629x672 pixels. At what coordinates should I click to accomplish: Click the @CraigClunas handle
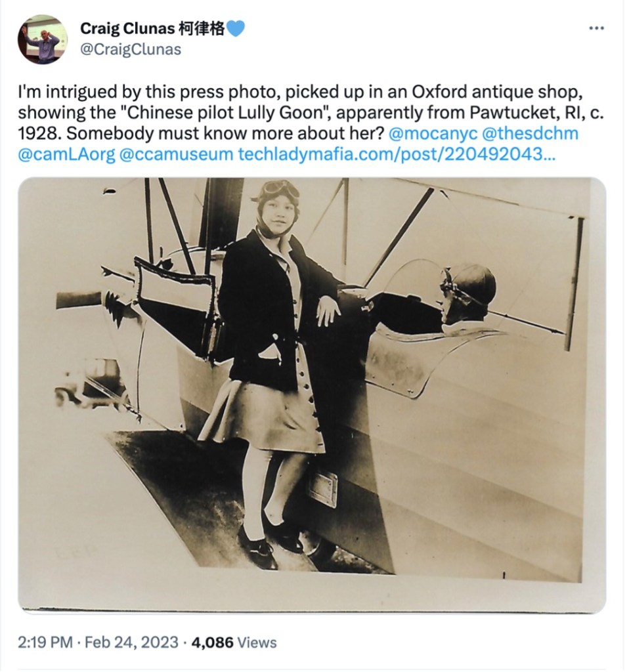coord(130,50)
